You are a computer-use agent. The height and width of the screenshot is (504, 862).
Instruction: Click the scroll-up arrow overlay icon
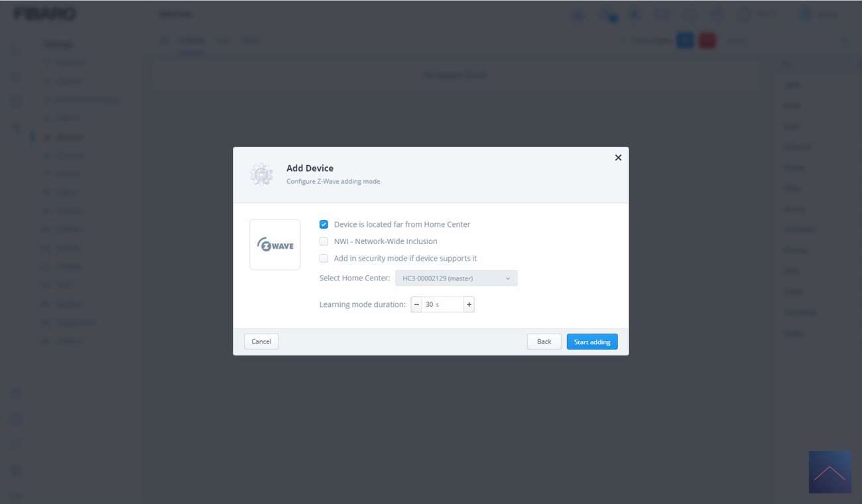point(830,472)
